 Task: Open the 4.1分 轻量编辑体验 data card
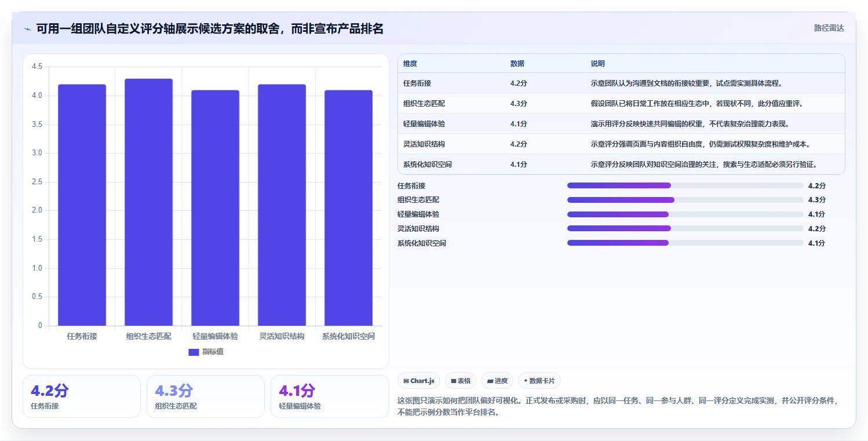(330, 396)
